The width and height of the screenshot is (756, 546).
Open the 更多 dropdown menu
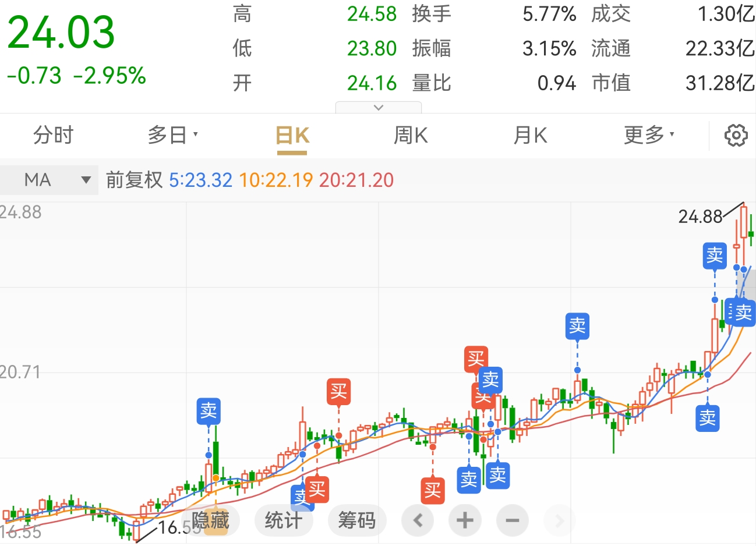click(649, 135)
